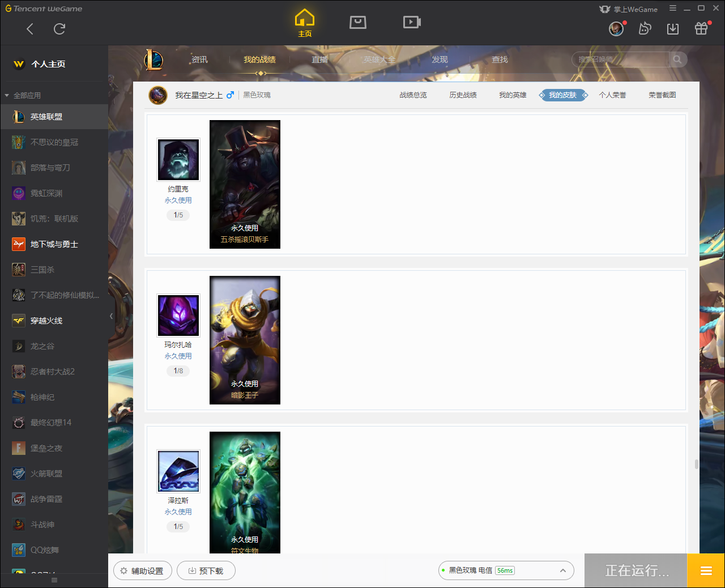Open 穿越火线 in the sidebar
The height and width of the screenshot is (588, 725).
54,321
